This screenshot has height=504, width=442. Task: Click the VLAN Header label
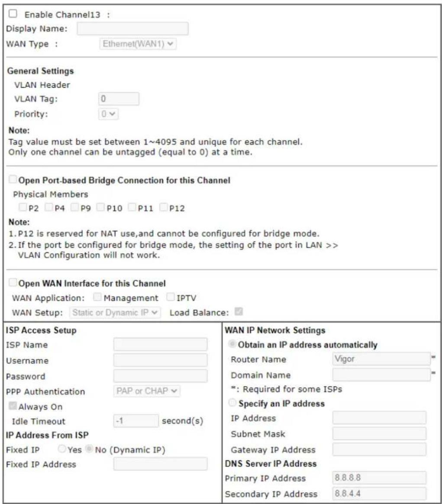(42, 85)
